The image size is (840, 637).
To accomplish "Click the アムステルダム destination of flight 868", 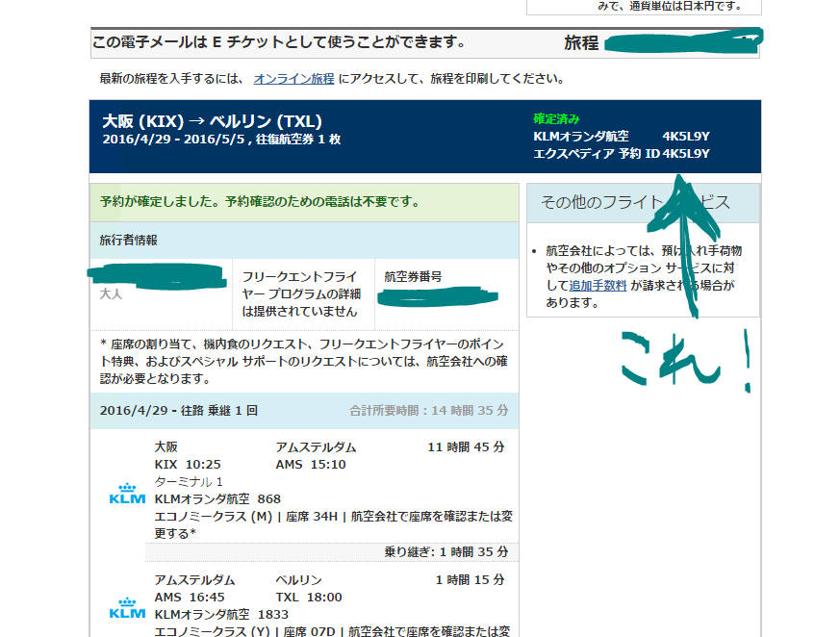I will click(x=316, y=447).
